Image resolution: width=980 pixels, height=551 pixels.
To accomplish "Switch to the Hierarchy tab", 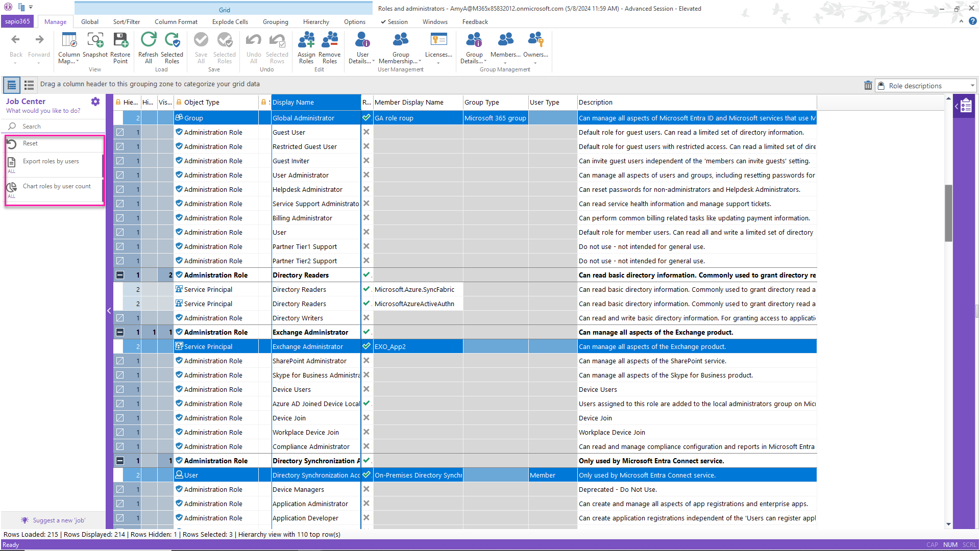I will [316, 22].
